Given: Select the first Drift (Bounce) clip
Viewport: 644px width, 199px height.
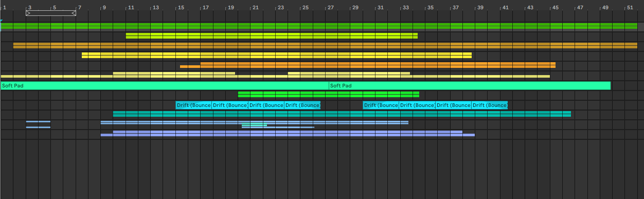Looking at the screenshot, I should click(x=194, y=105).
